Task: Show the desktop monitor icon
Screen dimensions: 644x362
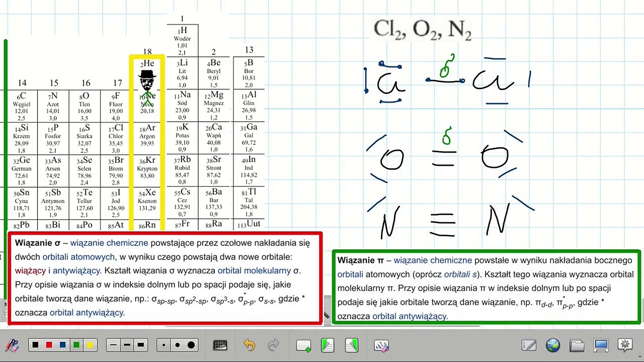Action: pyautogui.click(x=601, y=345)
